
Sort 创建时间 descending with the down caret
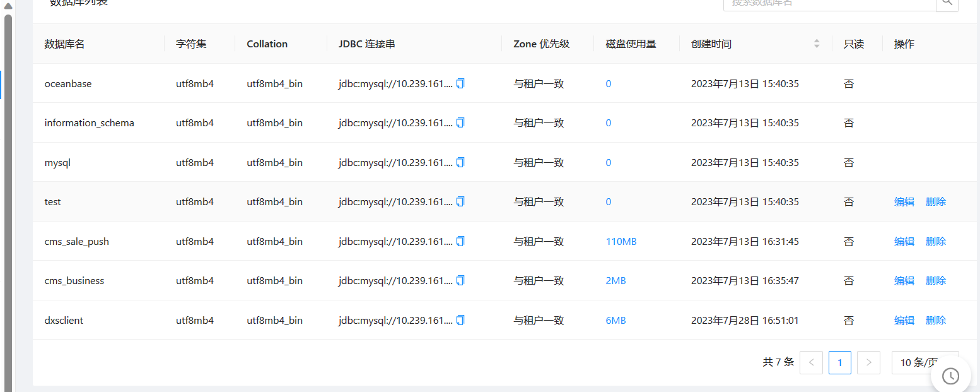817,47
